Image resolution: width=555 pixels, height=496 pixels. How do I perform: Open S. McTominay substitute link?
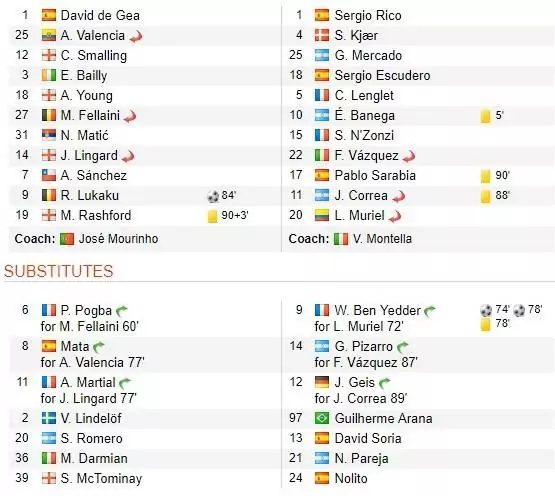point(101,479)
